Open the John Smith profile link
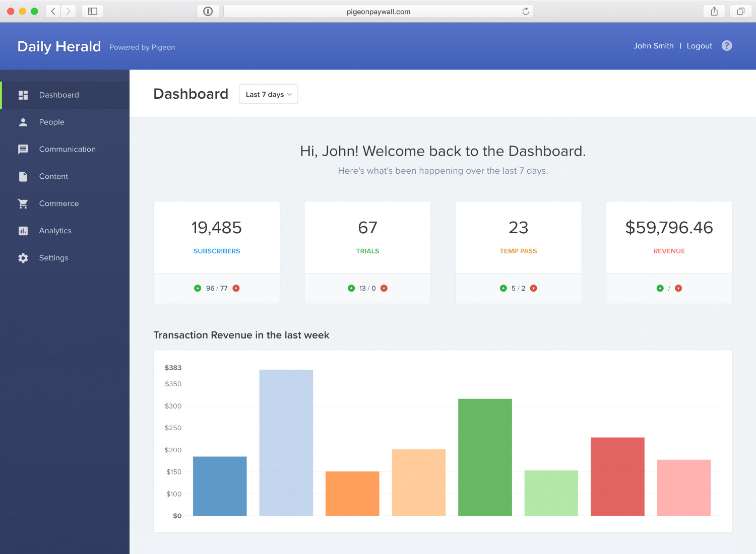Viewport: 756px width, 554px height. click(653, 46)
